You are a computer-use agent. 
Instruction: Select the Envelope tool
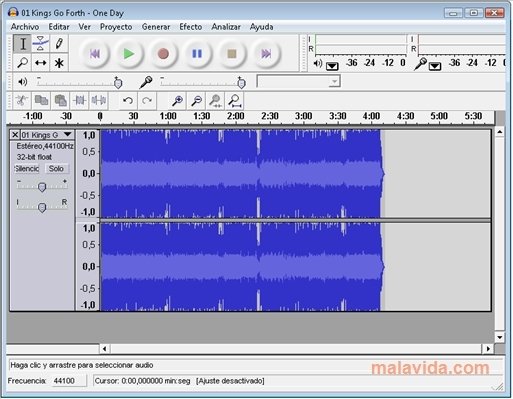[40, 43]
